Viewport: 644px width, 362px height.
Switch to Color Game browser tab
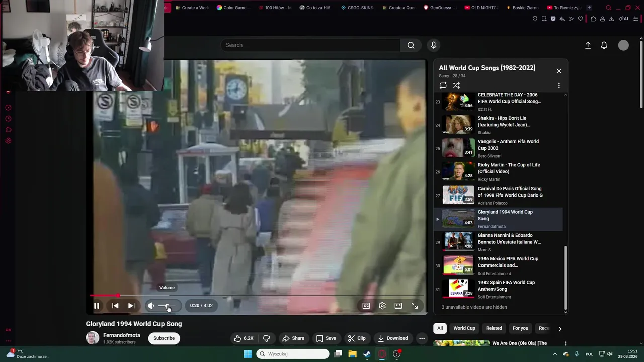pyautogui.click(x=233, y=8)
